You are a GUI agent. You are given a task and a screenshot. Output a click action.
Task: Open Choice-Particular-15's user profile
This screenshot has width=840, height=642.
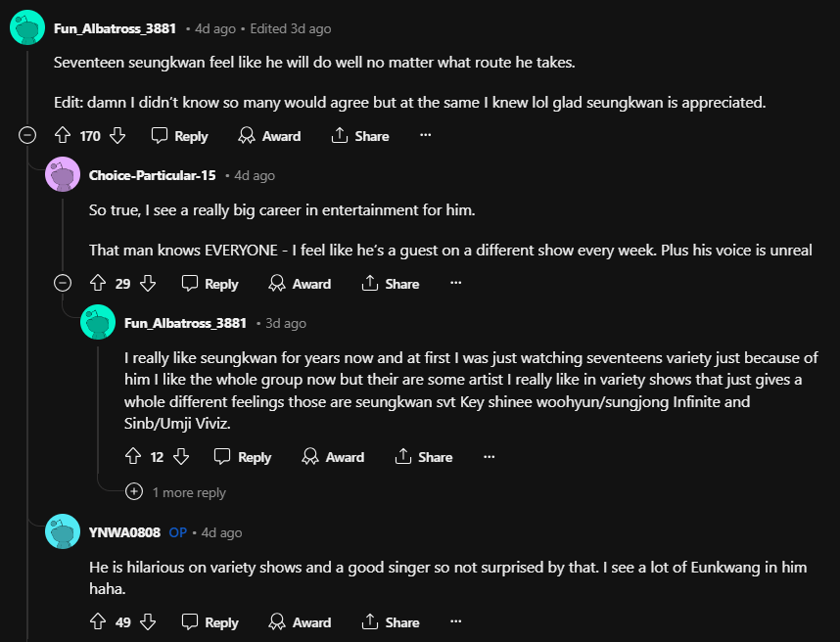coord(152,175)
